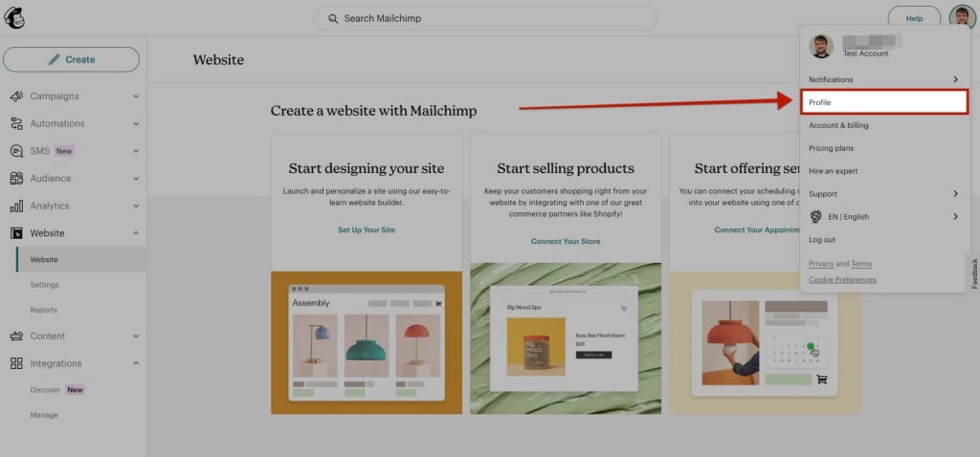The height and width of the screenshot is (457, 980).
Task: Expand the Audience section chevron
Action: tap(136, 179)
